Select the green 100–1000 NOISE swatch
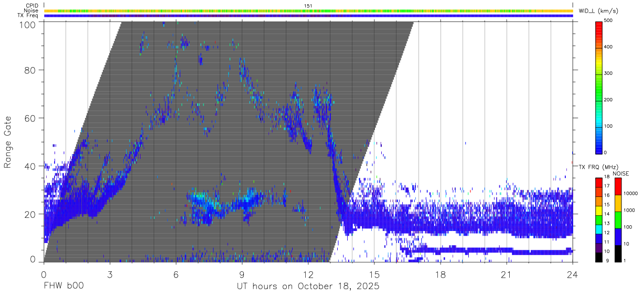 618,219
